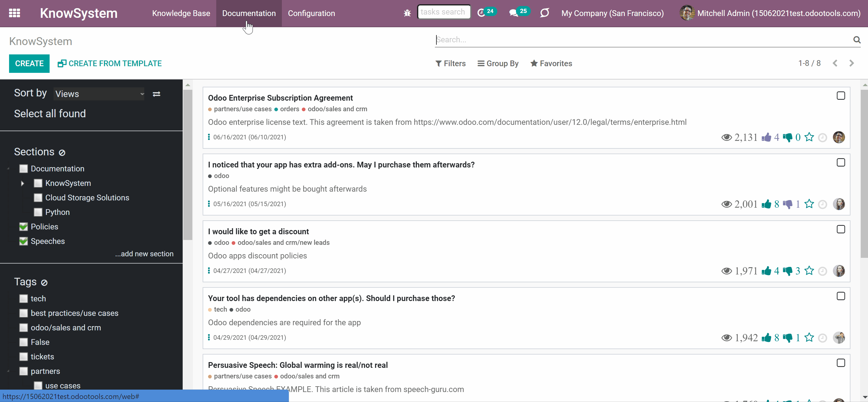Like the dependencies article with thumbs up
Screen dimensions: 868x402
[766, 337]
